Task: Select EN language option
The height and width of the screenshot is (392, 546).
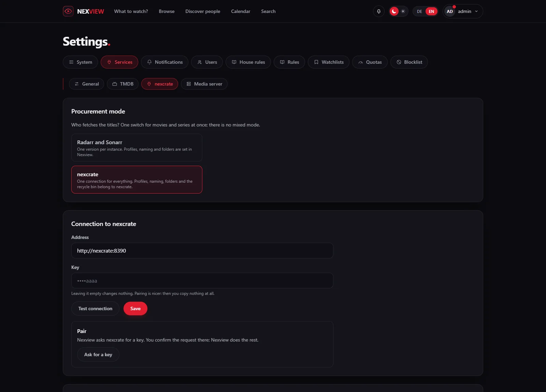Action: click(x=431, y=11)
